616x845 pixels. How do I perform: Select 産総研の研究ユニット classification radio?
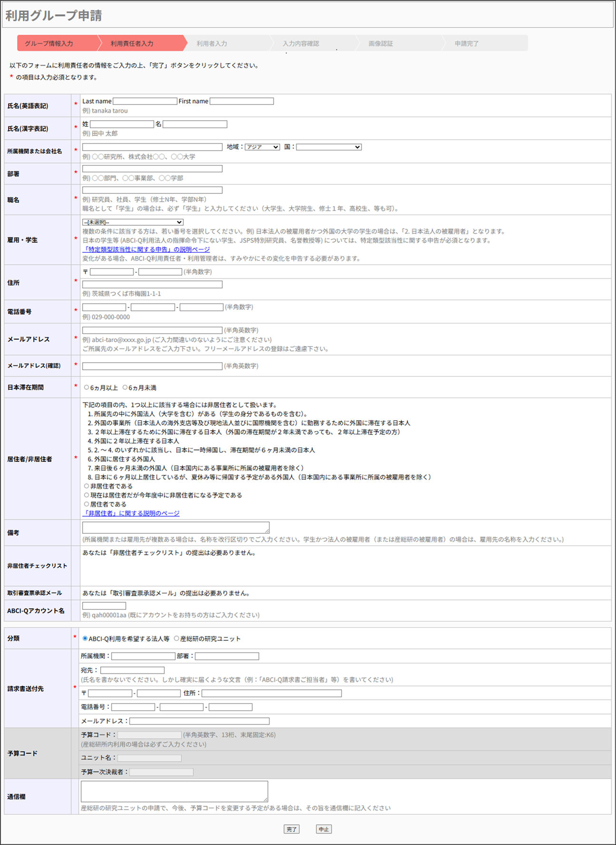point(176,639)
